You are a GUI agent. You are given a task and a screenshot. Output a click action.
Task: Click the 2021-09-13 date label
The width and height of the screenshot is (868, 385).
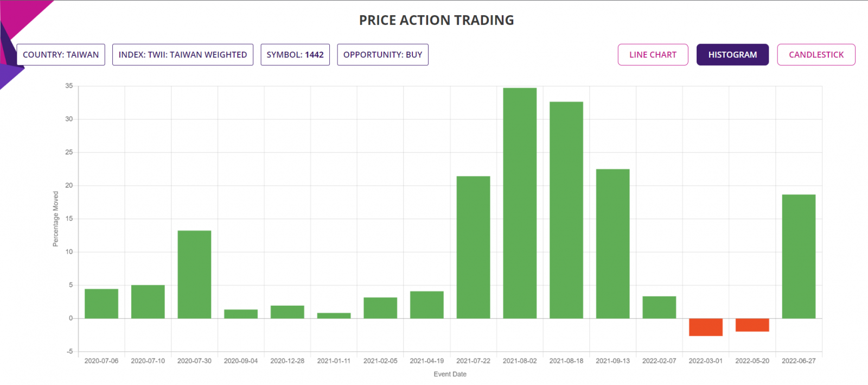coord(613,361)
